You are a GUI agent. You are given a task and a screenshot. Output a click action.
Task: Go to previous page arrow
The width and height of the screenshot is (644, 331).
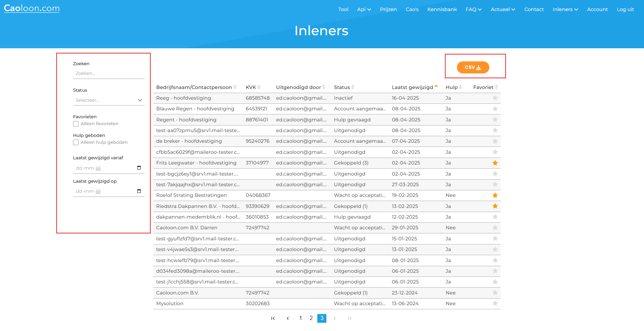pyautogui.click(x=288, y=318)
